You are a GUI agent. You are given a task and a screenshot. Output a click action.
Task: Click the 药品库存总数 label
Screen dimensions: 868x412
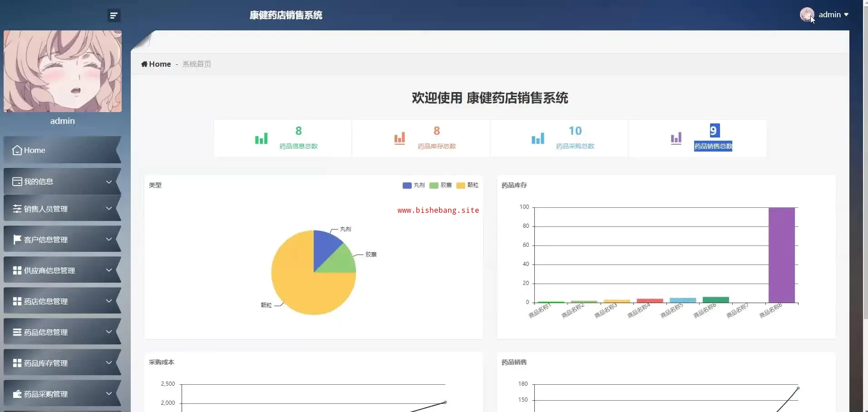pyautogui.click(x=437, y=146)
